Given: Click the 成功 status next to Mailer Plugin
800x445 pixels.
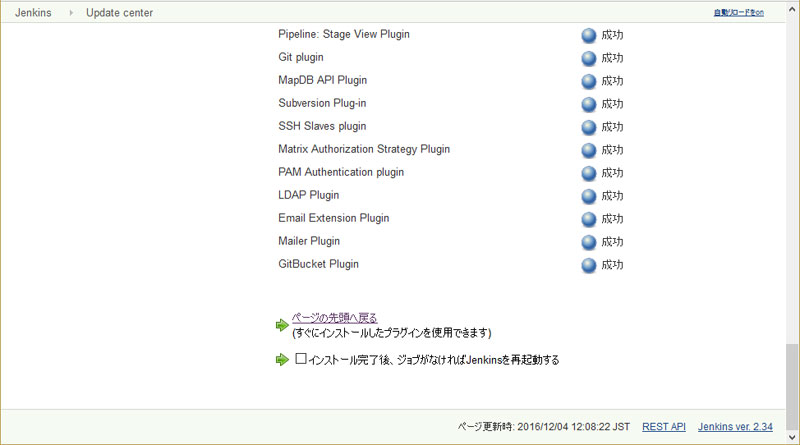Looking at the screenshot, I should pos(612,242).
